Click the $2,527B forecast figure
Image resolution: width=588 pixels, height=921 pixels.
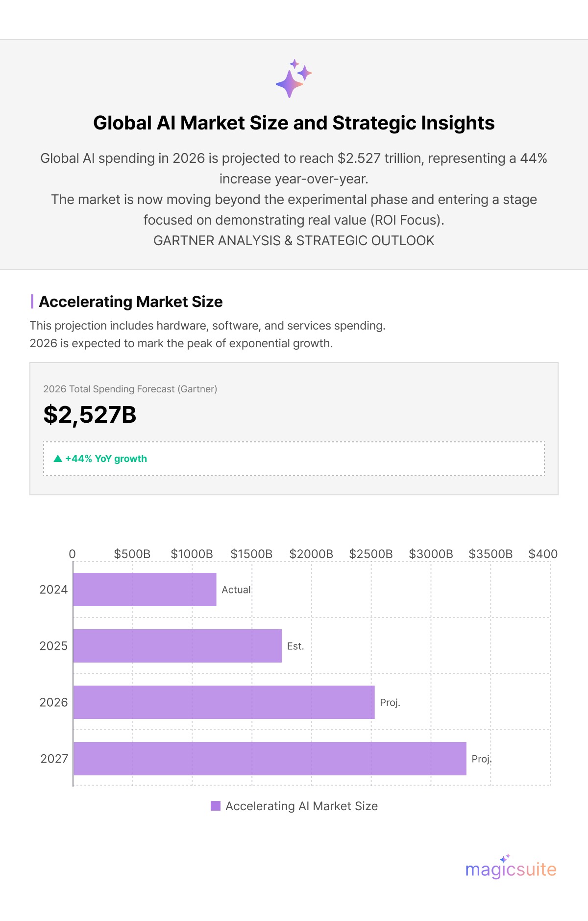tap(90, 415)
